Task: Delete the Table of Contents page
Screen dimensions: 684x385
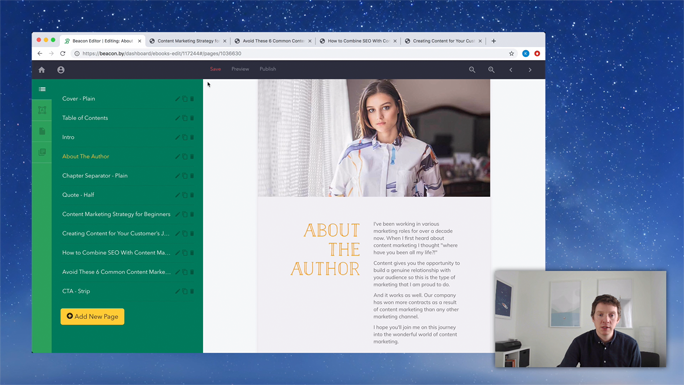Action: [192, 118]
